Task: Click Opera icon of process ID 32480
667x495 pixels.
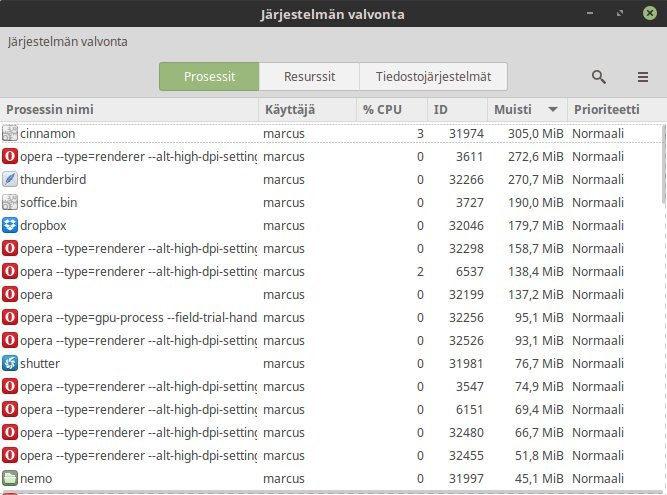Action: pos(10,432)
